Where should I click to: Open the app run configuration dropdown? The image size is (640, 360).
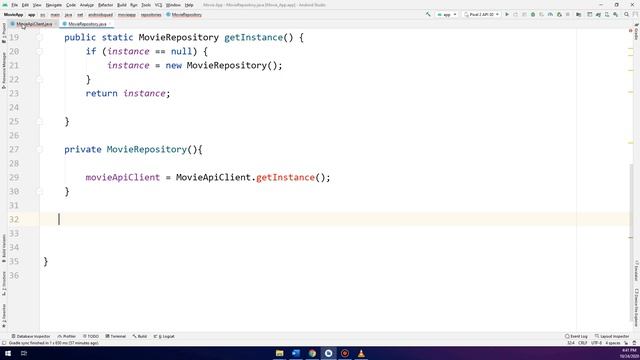click(x=447, y=14)
